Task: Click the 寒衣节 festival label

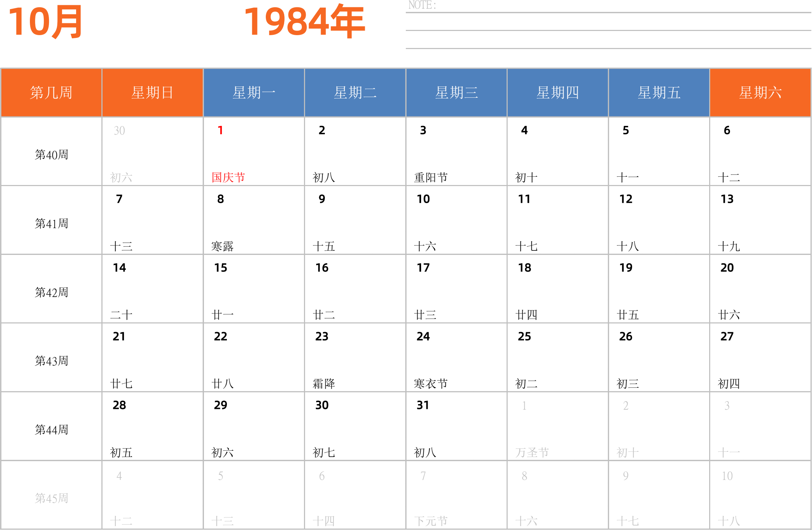Action: pyautogui.click(x=431, y=384)
